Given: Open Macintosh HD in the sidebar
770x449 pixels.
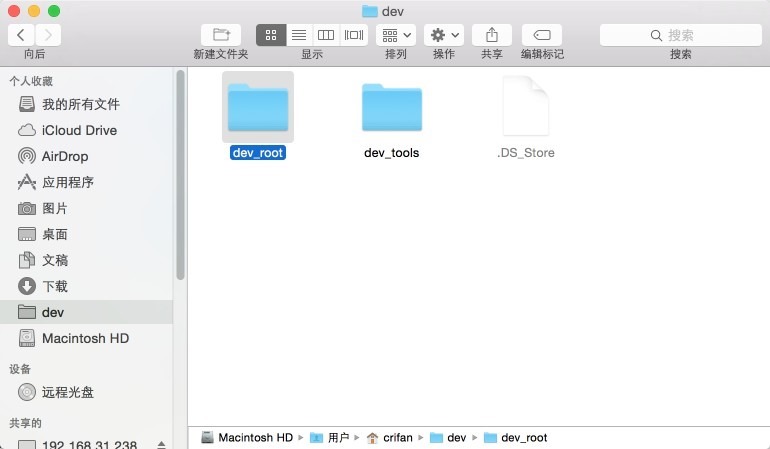Looking at the screenshot, I should (x=86, y=338).
